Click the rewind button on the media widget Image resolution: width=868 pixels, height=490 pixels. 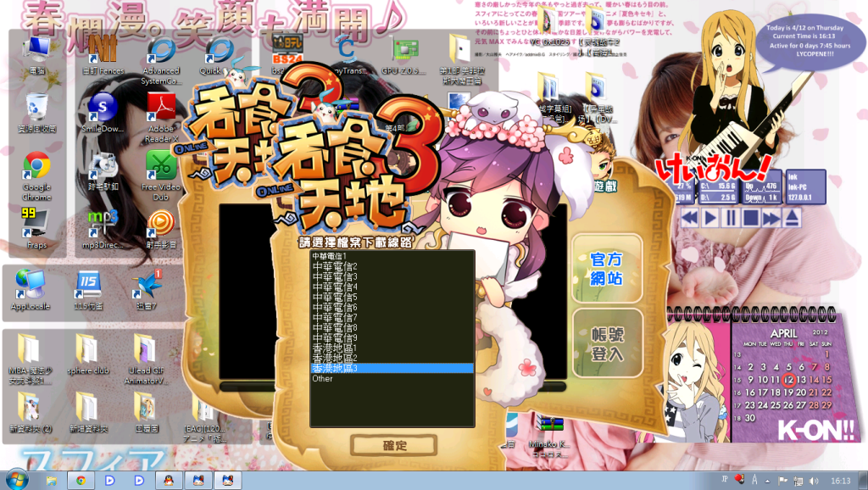(690, 218)
